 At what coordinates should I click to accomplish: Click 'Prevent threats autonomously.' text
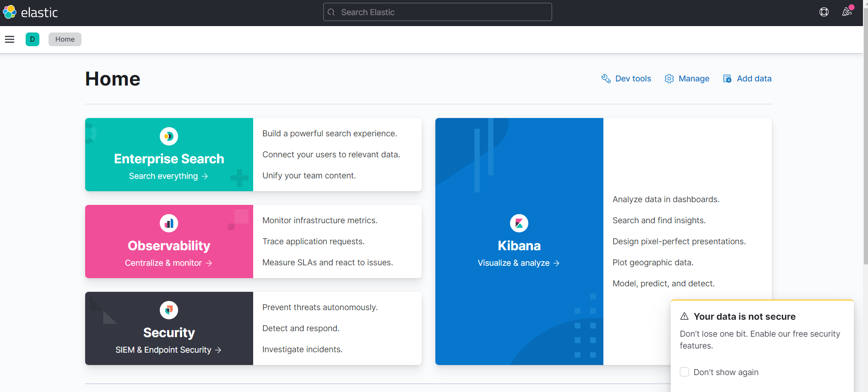320,307
